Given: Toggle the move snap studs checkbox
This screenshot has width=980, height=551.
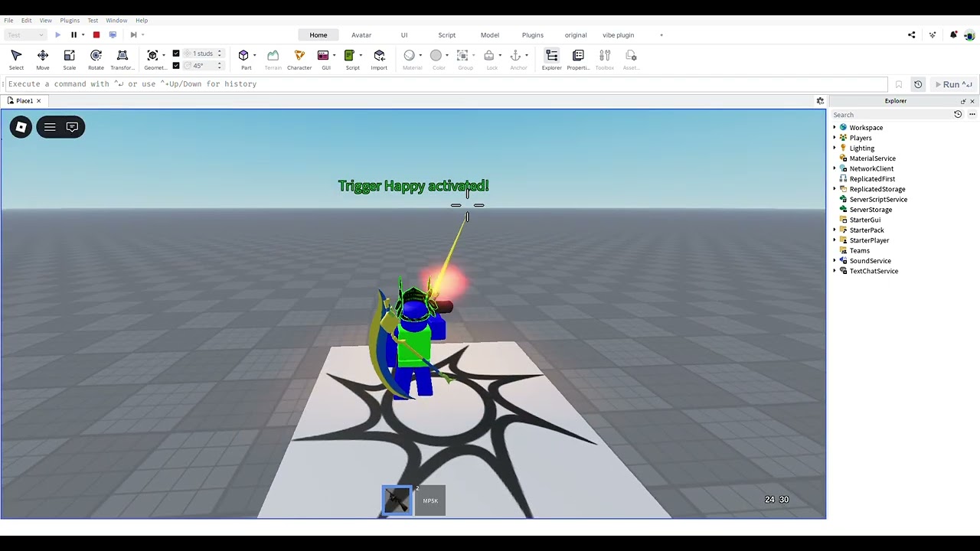Looking at the screenshot, I should point(176,54).
